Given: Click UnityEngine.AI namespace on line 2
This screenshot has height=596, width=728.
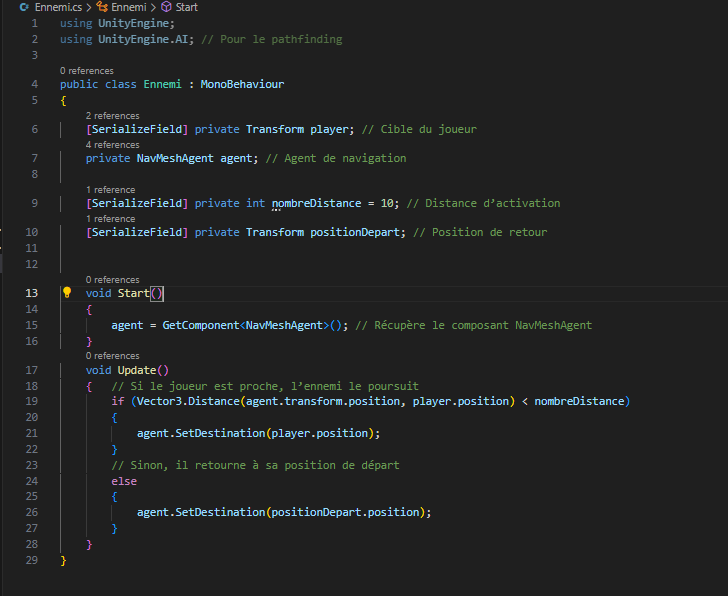Looking at the screenshot, I should (x=140, y=39).
